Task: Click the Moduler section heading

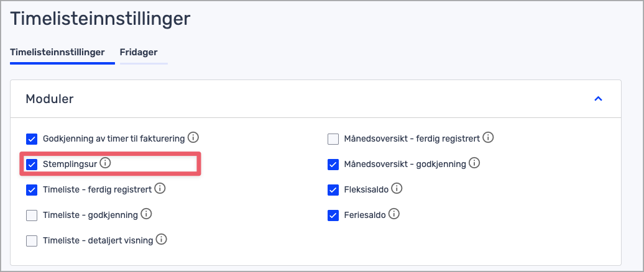Action: click(x=50, y=99)
